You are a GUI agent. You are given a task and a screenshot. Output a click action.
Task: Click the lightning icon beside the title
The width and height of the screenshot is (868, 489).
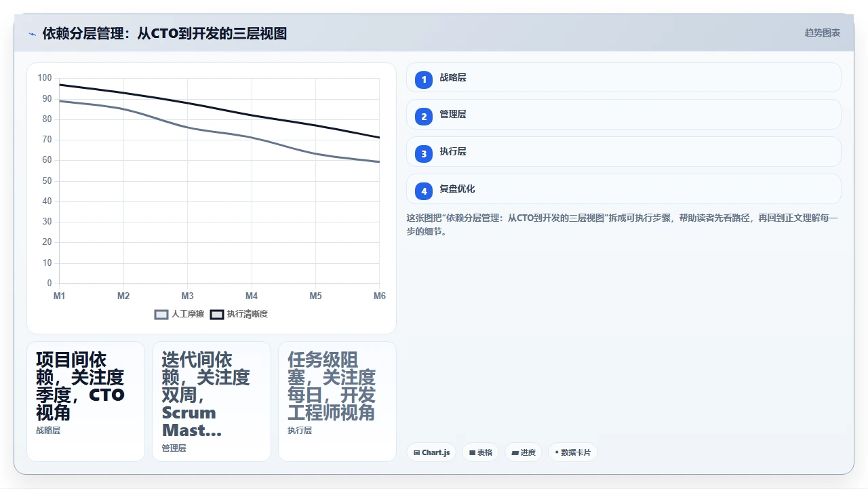[32, 33]
